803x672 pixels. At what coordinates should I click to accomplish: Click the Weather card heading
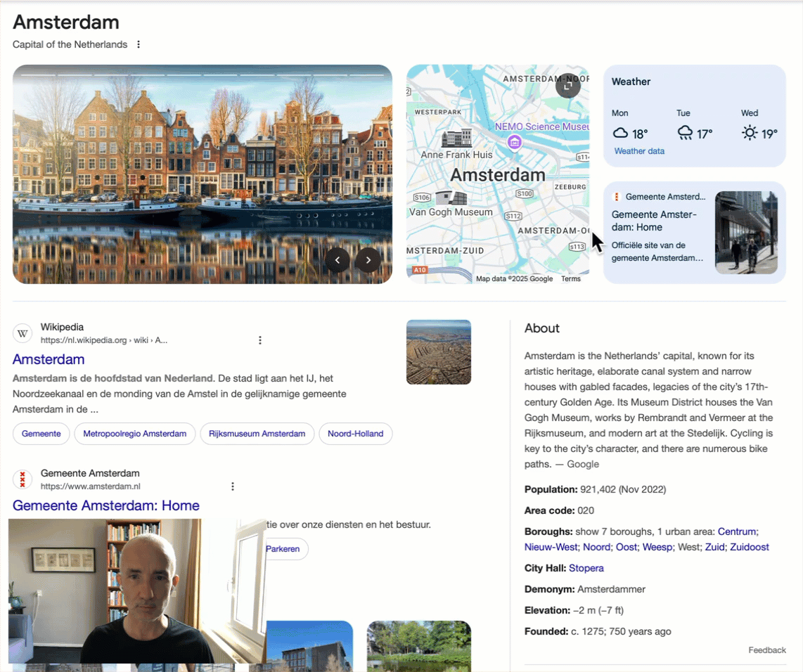(x=631, y=82)
